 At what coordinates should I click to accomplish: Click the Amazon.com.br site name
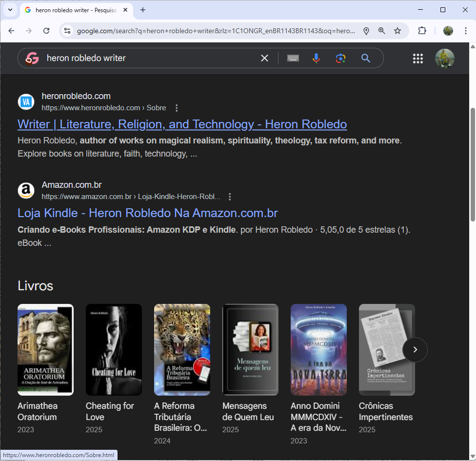point(72,184)
